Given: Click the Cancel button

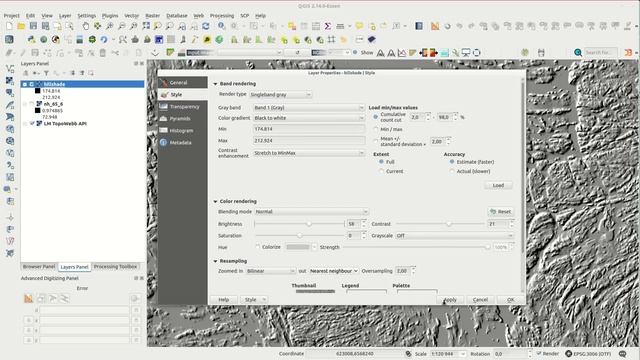Looking at the screenshot, I should click(x=480, y=300).
